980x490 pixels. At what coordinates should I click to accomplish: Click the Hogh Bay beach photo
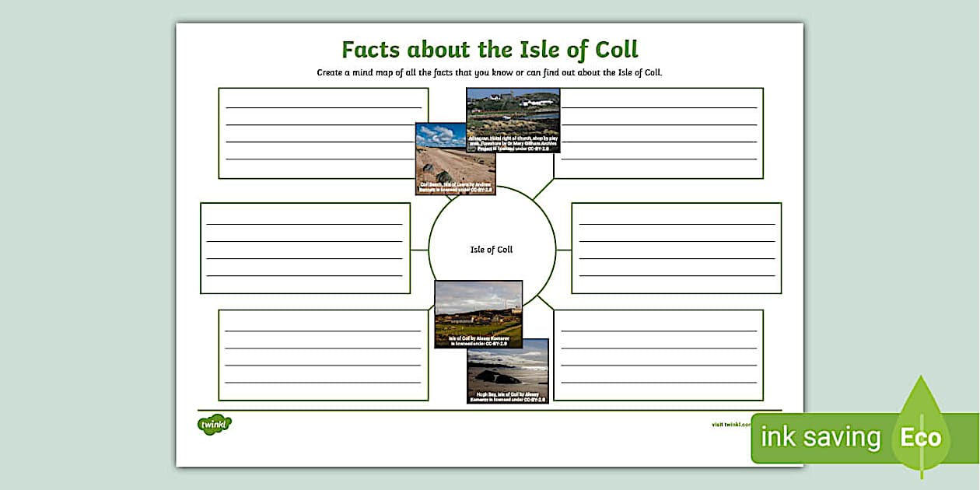509,369
